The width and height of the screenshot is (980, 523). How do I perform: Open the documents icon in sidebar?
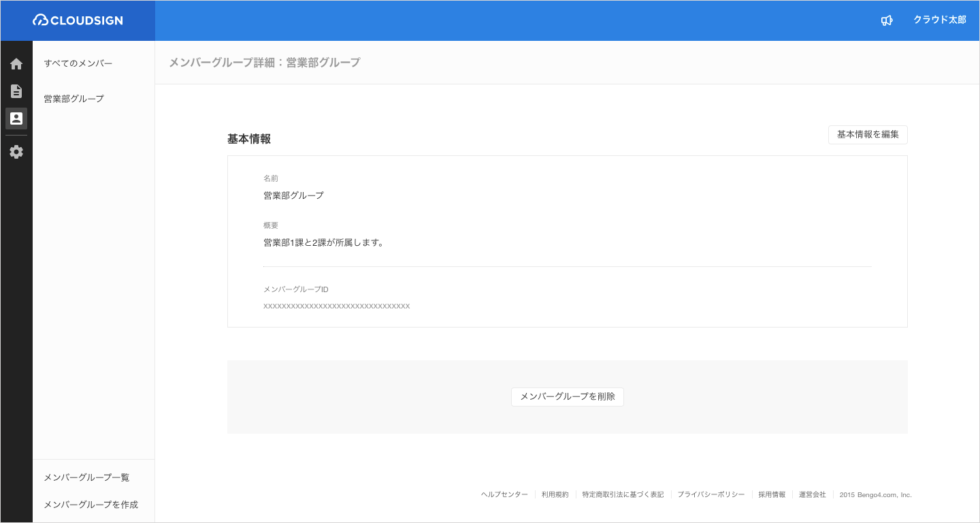(x=16, y=91)
